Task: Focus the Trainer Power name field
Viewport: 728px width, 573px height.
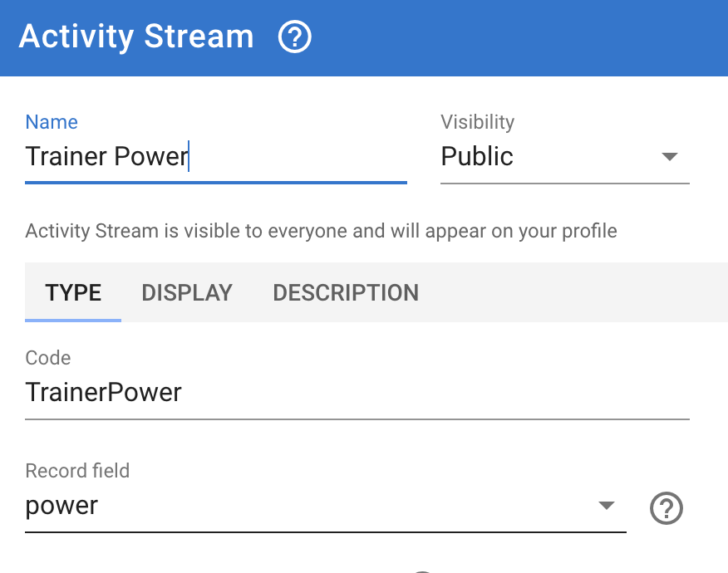Action: (x=214, y=157)
